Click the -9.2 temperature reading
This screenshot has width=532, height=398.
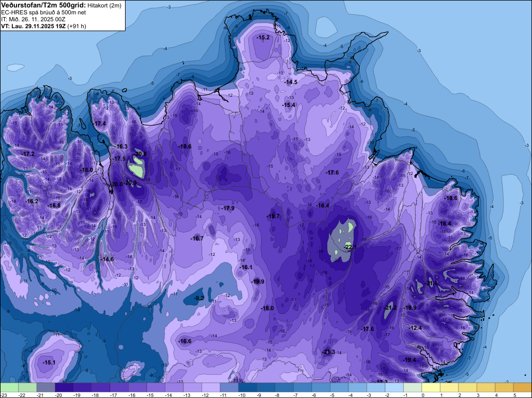tap(199, 298)
